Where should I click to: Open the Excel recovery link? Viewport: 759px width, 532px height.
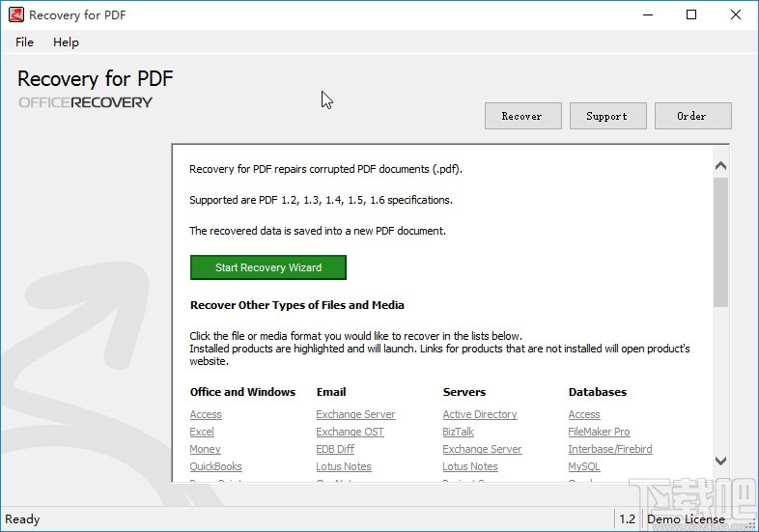coord(202,432)
